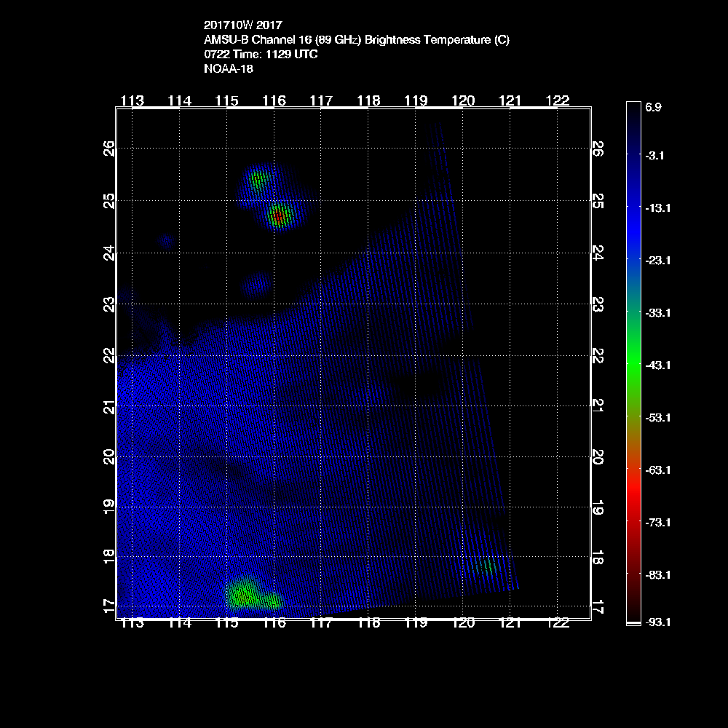
Task: Click the NOAA-18 satellite label
Action: pos(229,69)
